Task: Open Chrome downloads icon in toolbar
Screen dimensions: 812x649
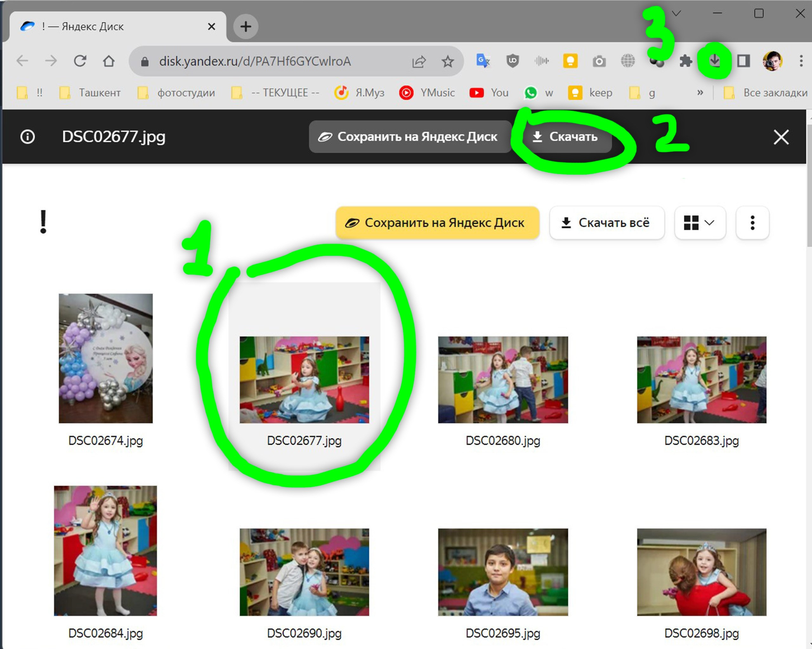Action: pyautogui.click(x=714, y=61)
